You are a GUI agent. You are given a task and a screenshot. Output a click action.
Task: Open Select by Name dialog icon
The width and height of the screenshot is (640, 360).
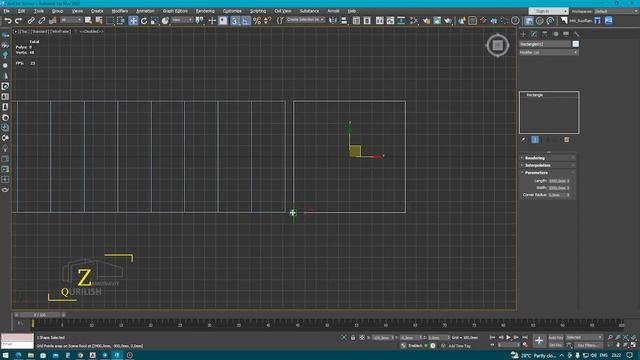pyautogui.click(x=99, y=20)
